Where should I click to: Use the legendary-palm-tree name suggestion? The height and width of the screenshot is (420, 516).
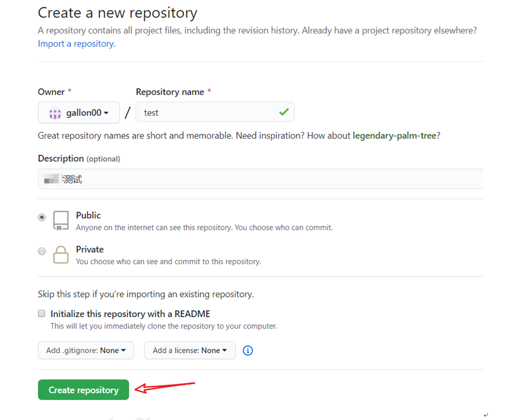click(394, 136)
